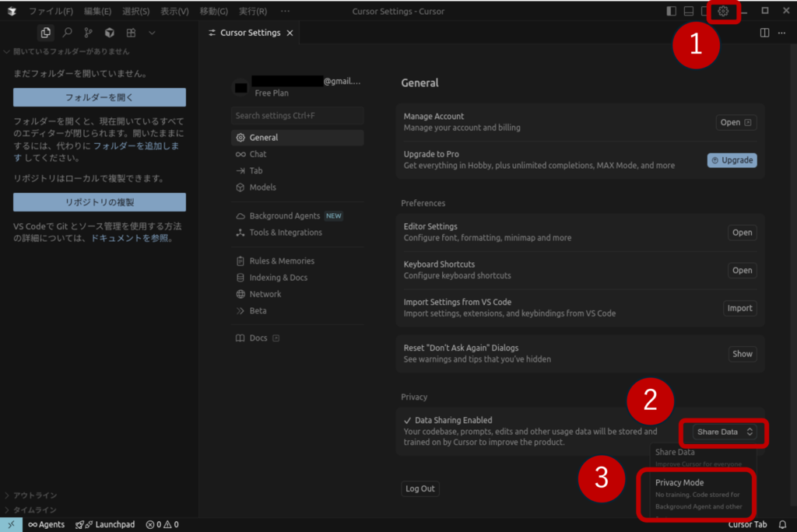Select the Cursor Settings tab
Viewport: 797px width, 532px height.
[250, 33]
